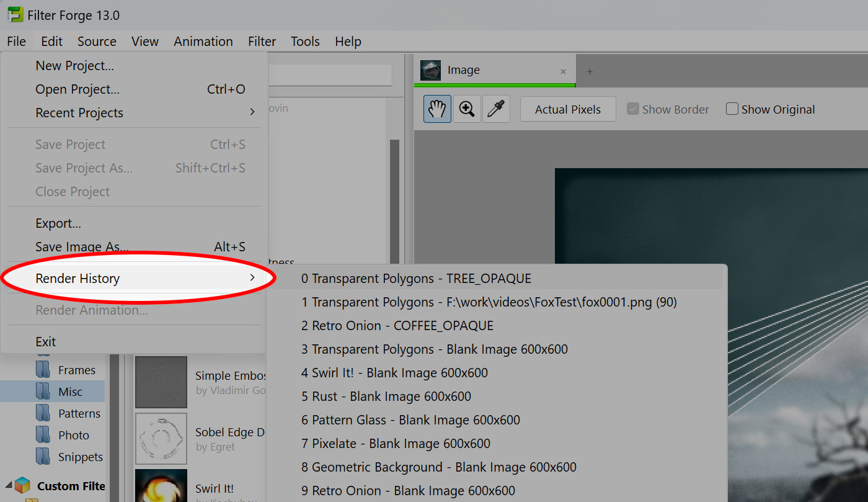
Task: Open the Filter menu
Action: 262,42
